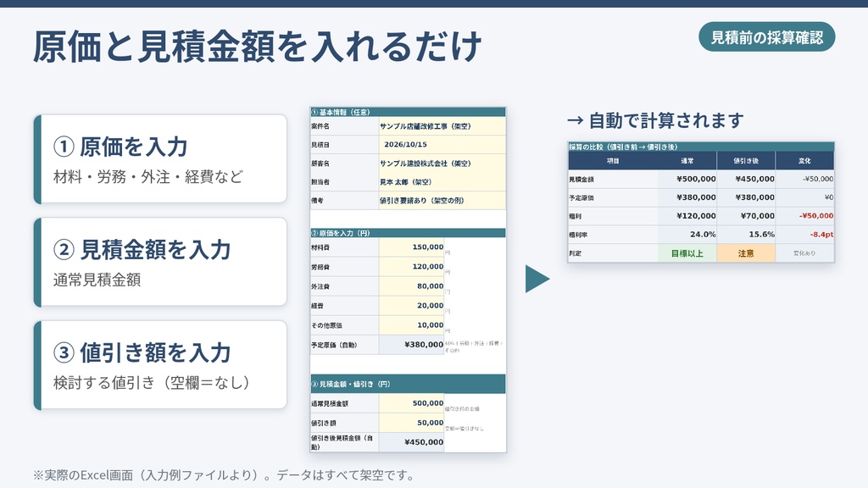Click the 粗利率 row label
Image resolution: width=868 pixels, height=488 pixels.
pyautogui.click(x=578, y=235)
